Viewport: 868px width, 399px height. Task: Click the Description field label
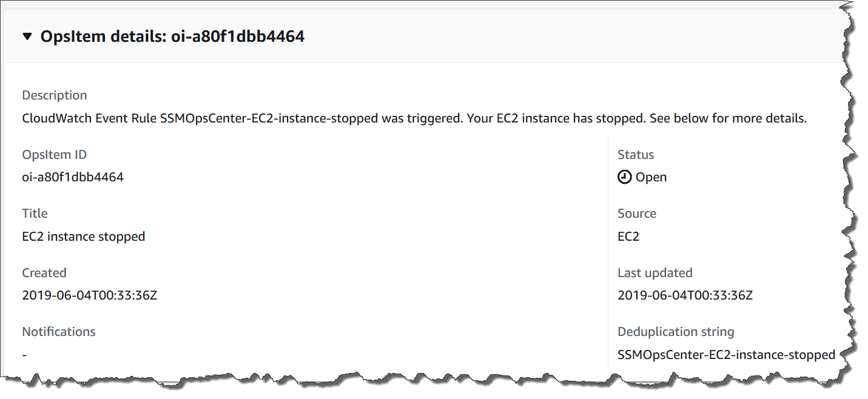tap(55, 95)
